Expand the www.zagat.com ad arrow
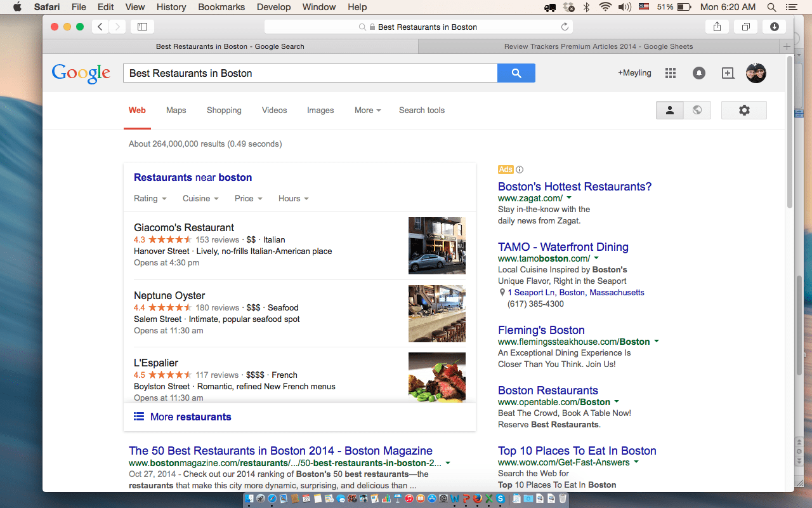This screenshot has height=508, width=812. coord(569,198)
